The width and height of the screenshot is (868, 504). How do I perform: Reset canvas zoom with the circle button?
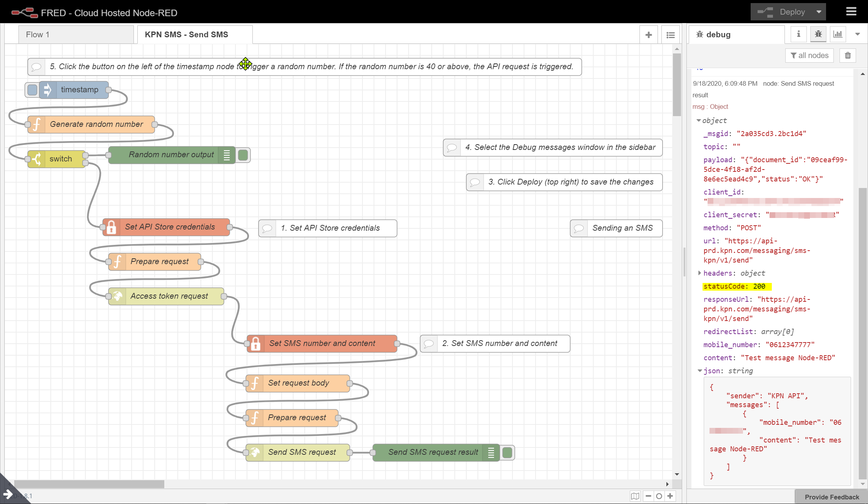point(659,496)
